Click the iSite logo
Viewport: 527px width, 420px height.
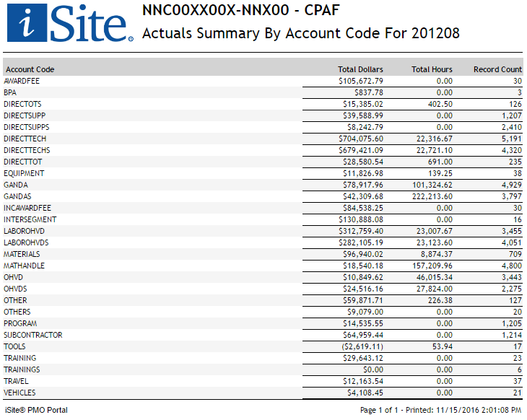70,23
